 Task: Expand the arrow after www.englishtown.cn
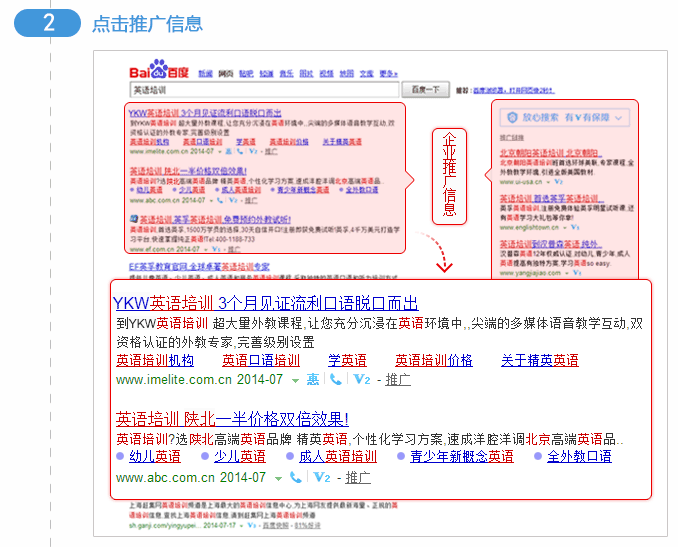tap(565, 227)
